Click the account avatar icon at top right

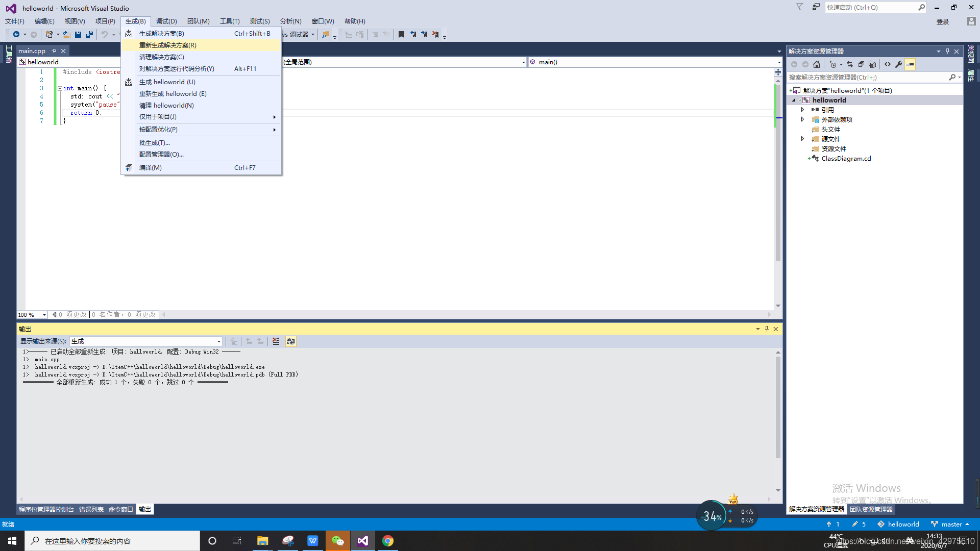point(971,21)
